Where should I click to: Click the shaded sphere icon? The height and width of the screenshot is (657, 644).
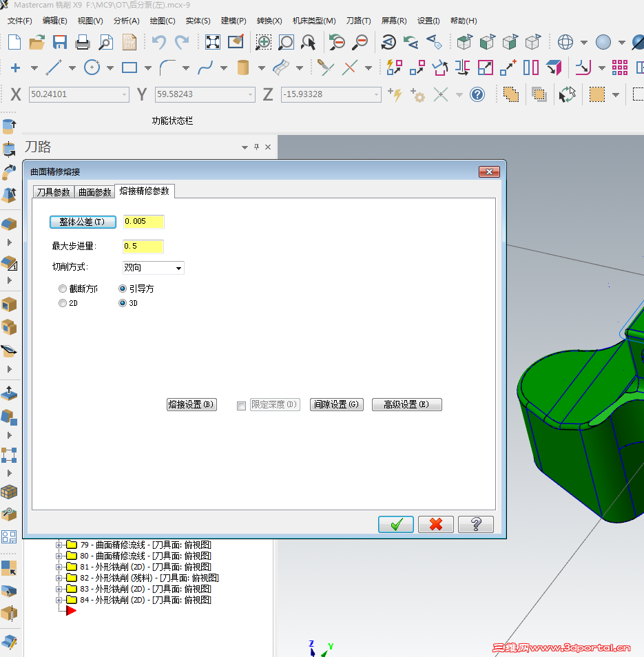[x=603, y=42]
